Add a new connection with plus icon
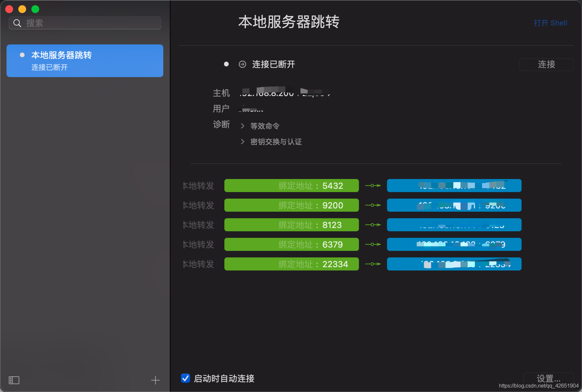This screenshot has width=582, height=392. [x=155, y=380]
